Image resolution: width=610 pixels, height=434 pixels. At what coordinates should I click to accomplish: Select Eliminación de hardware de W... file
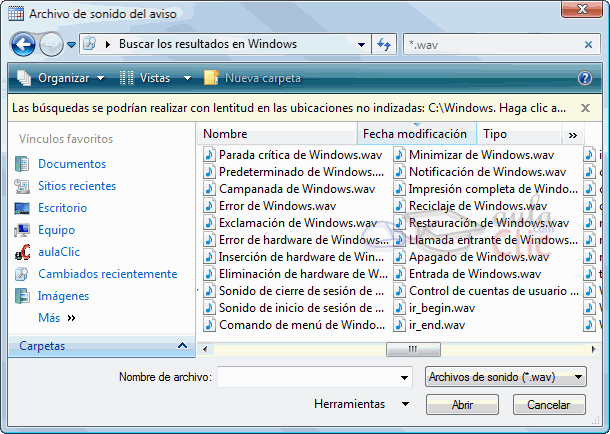(296, 274)
